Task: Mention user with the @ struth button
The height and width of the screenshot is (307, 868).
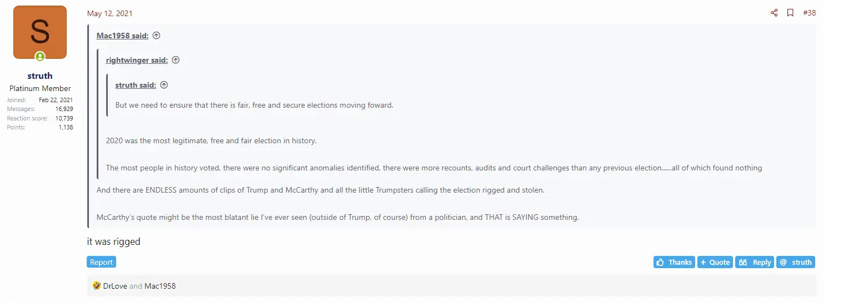Action: click(795, 262)
